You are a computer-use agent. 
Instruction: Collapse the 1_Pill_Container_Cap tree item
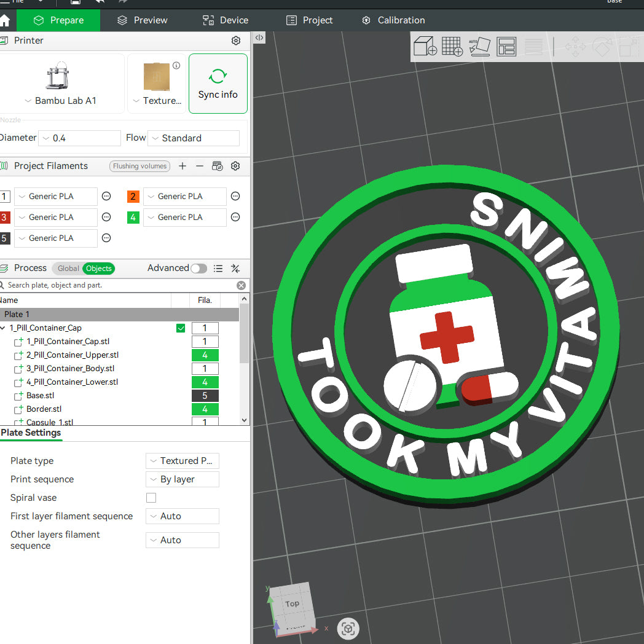click(x=3, y=328)
